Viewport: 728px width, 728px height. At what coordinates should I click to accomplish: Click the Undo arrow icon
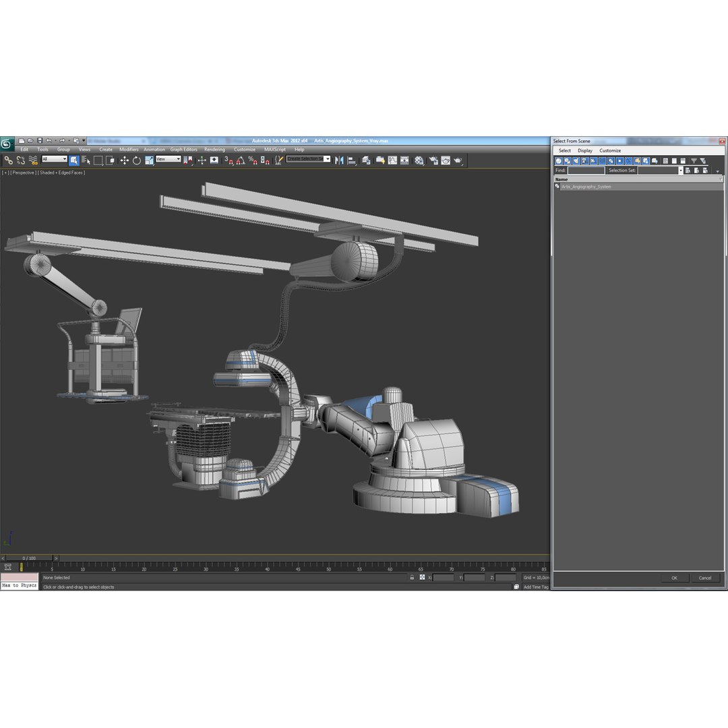49,141
